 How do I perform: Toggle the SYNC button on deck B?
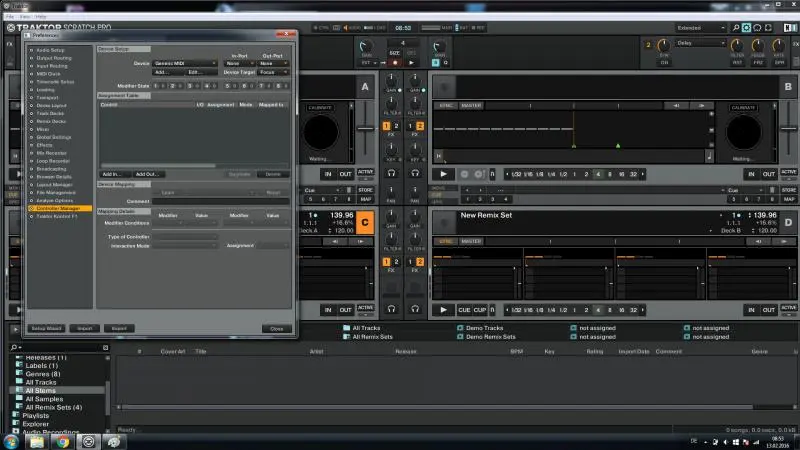tap(446, 104)
